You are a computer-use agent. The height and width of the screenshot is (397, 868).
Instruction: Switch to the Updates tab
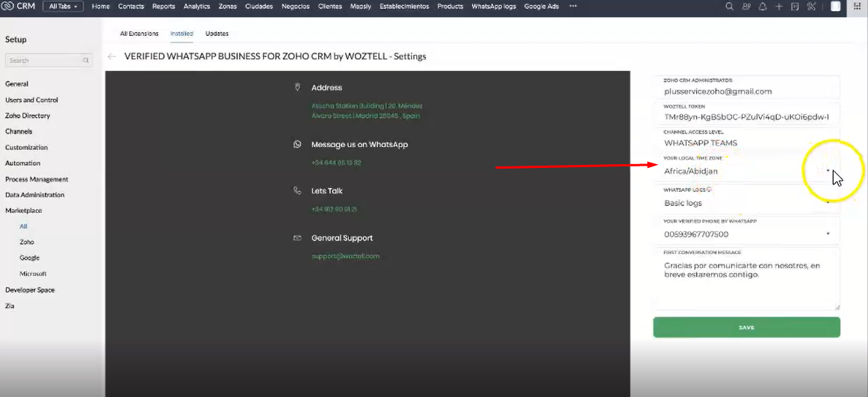(x=217, y=34)
